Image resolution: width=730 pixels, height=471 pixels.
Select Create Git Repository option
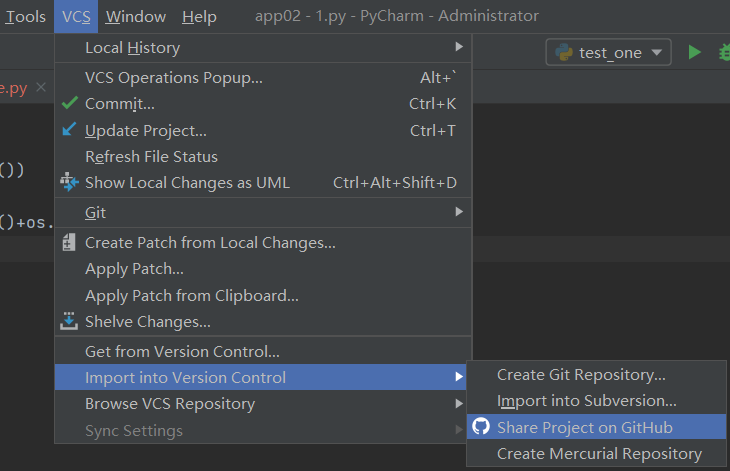point(581,375)
